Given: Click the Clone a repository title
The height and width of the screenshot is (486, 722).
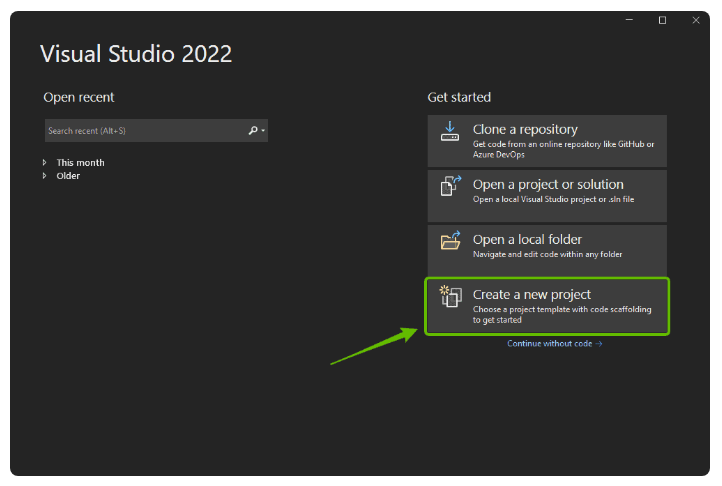Looking at the screenshot, I should 525,129.
